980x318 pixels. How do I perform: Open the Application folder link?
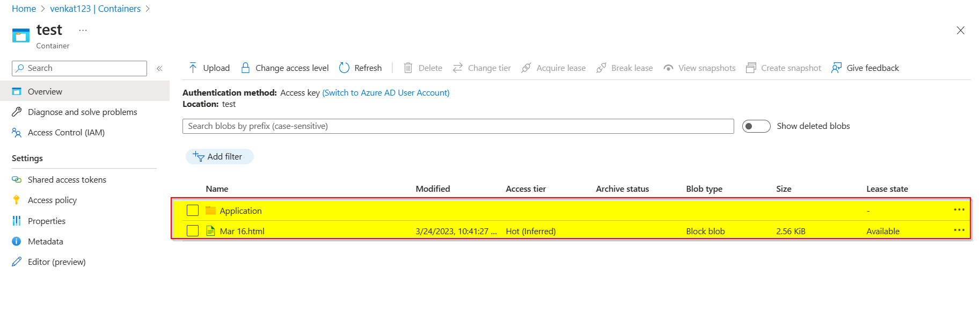[240, 211]
